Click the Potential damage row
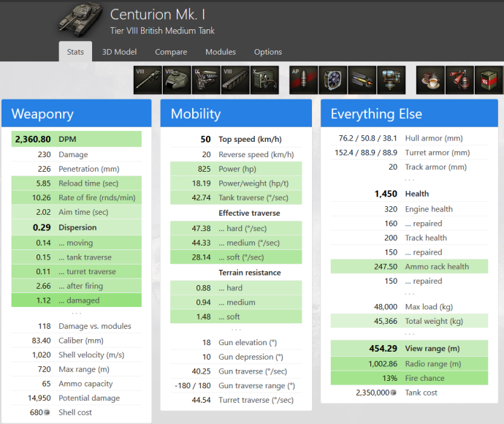 coord(77,398)
